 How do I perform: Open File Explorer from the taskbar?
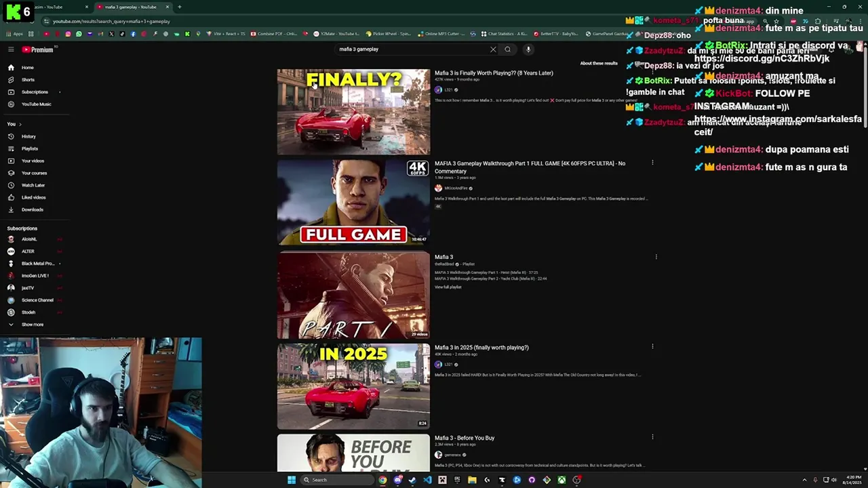coord(472,480)
